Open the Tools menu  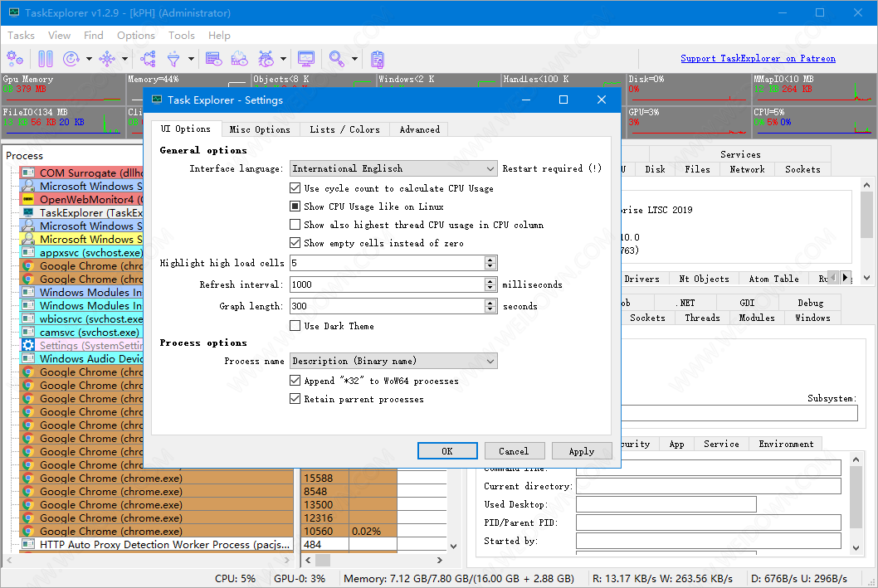(x=182, y=35)
